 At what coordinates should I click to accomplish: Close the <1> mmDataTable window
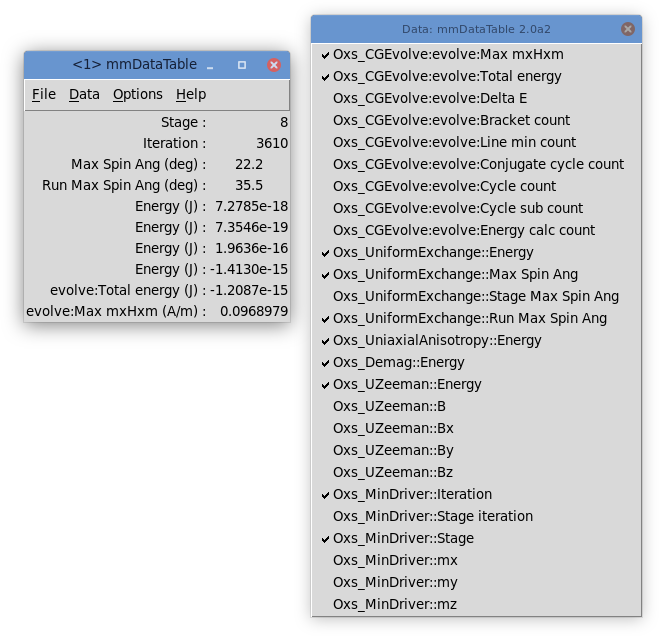(x=274, y=65)
